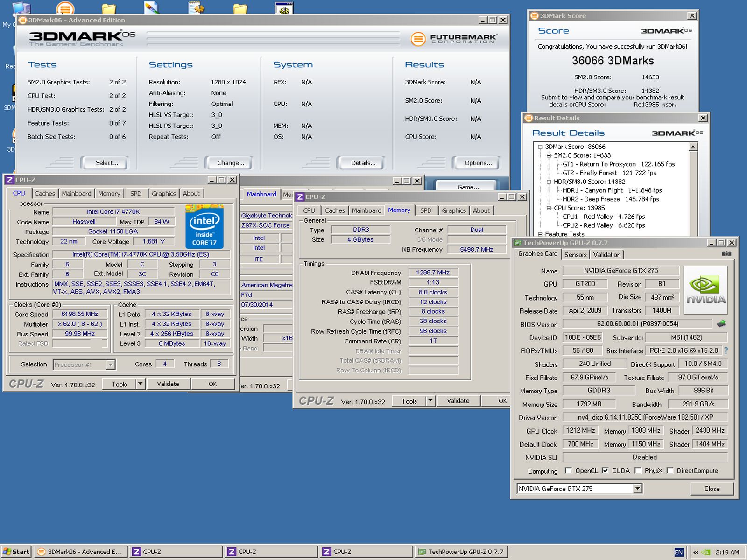
Task: Click 3DMark06 title bar icon
Action: click(22, 20)
